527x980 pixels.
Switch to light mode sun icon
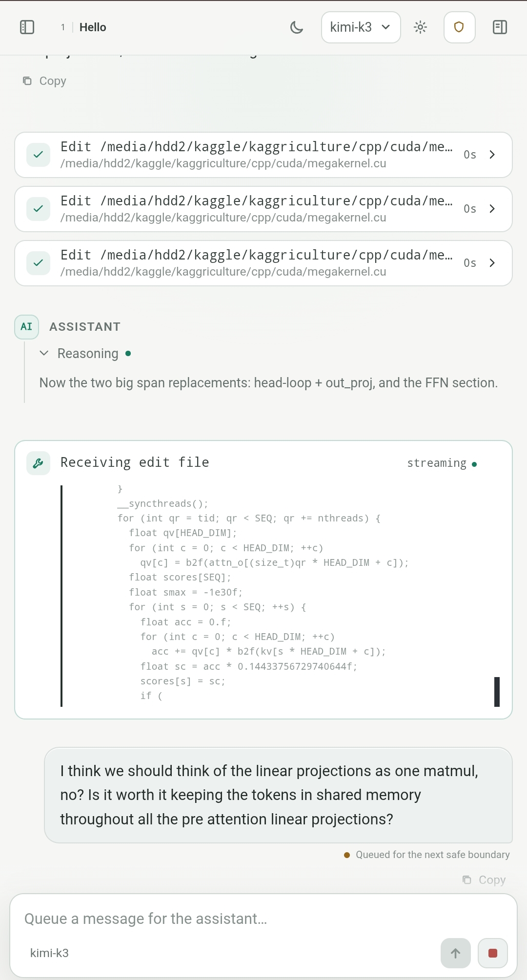(x=420, y=27)
